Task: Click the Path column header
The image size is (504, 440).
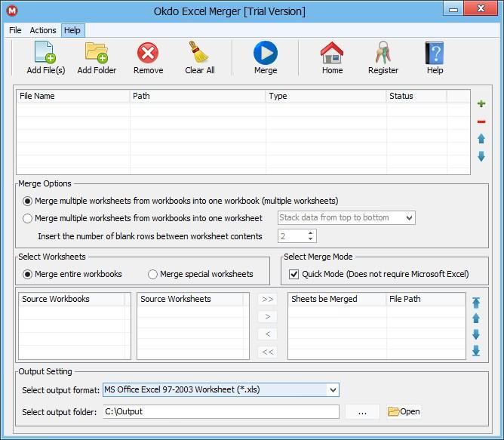Action: click(x=198, y=96)
